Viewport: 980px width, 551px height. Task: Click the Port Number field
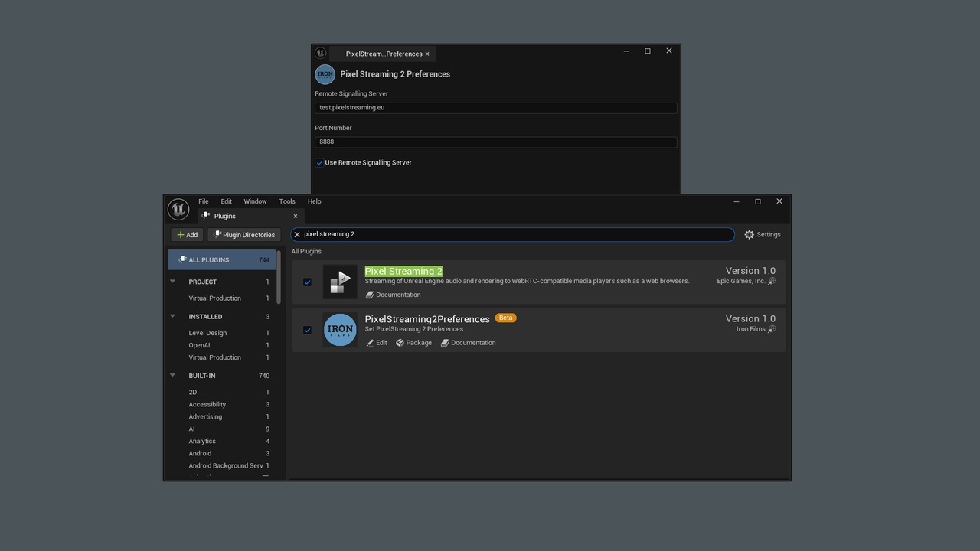tap(496, 142)
